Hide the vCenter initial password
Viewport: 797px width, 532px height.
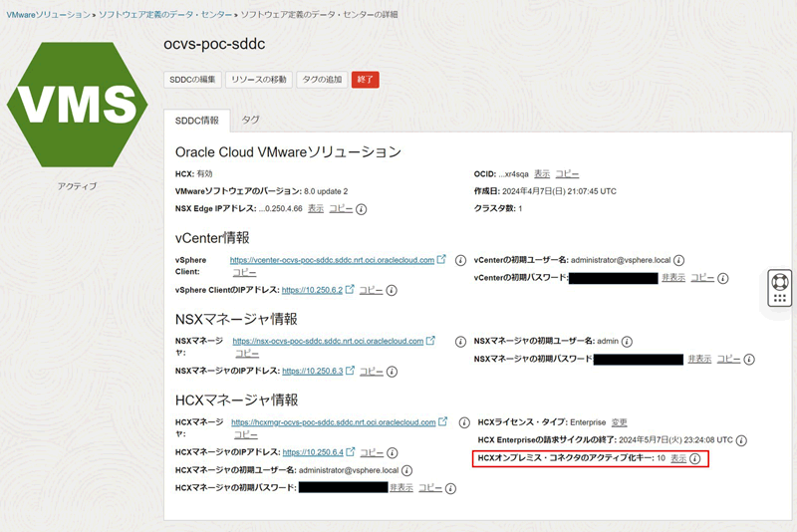coord(673,277)
